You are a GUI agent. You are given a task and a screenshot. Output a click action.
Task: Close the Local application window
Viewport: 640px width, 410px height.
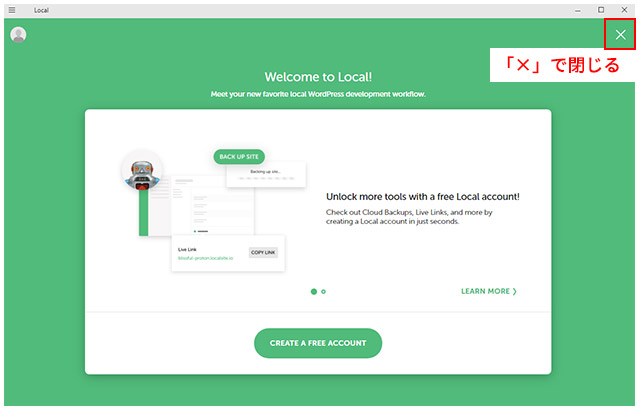pos(624,10)
